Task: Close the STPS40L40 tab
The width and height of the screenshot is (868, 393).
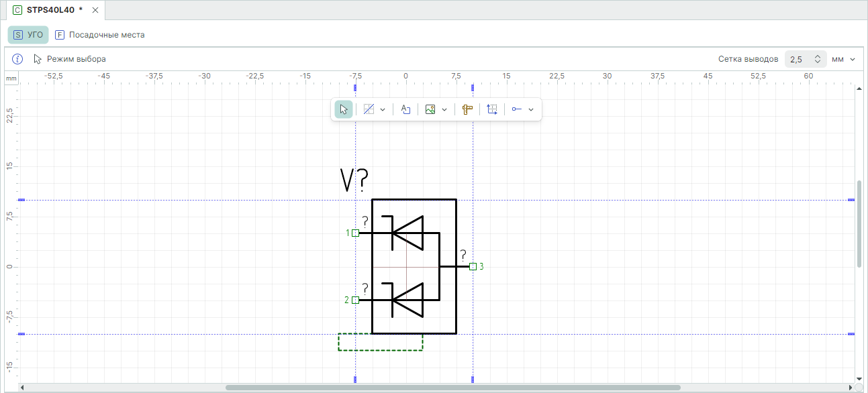Action: (95, 10)
